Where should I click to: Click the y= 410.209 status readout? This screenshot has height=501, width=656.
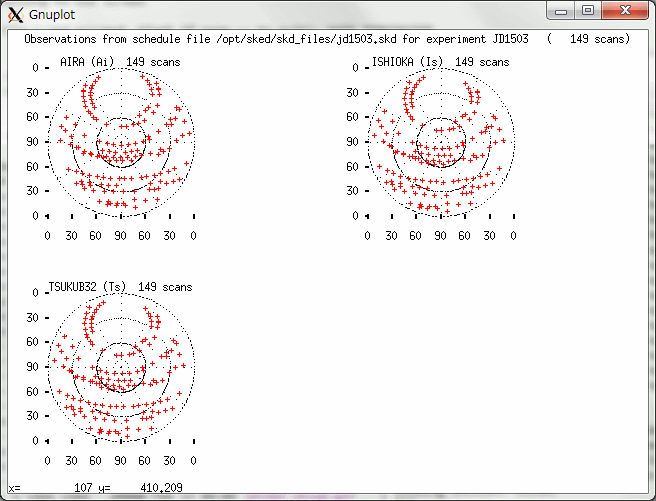(x=141, y=488)
